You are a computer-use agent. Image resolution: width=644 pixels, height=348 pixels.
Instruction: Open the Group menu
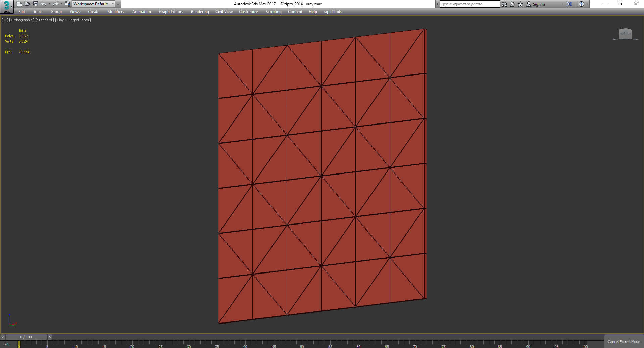(56, 12)
